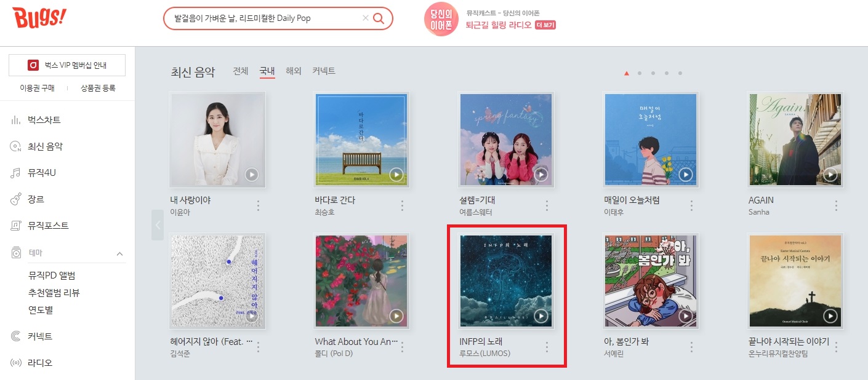This screenshot has width=868, height=380.
Task: Clear the search box with the X icon
Action: [x=366, y=18]
